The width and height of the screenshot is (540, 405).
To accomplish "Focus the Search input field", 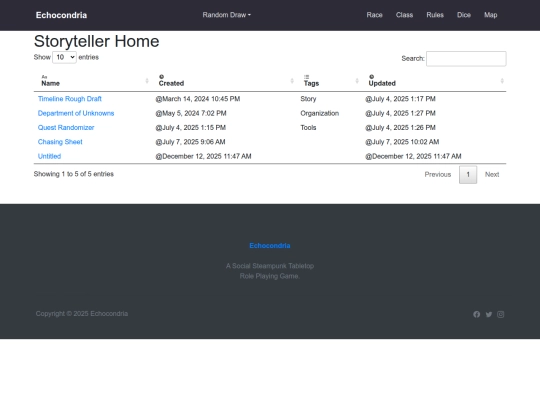I will click(466, 59).
